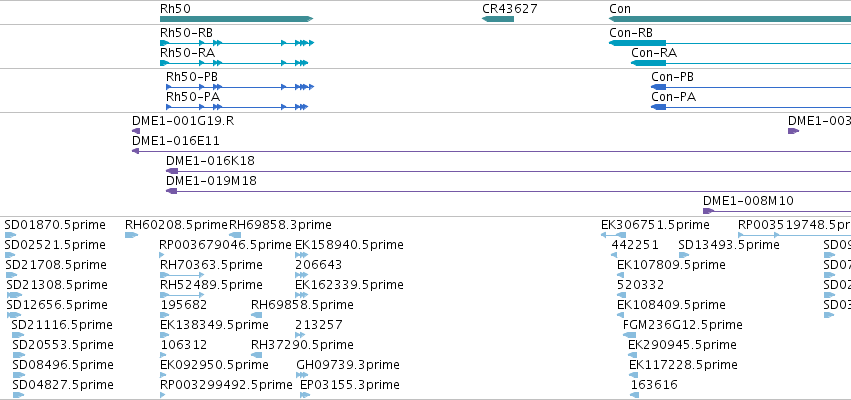Click the EK306751.5prime EST glyph
Image resolution: width=851 pixels, height=400 pixels.
(613, 235)
